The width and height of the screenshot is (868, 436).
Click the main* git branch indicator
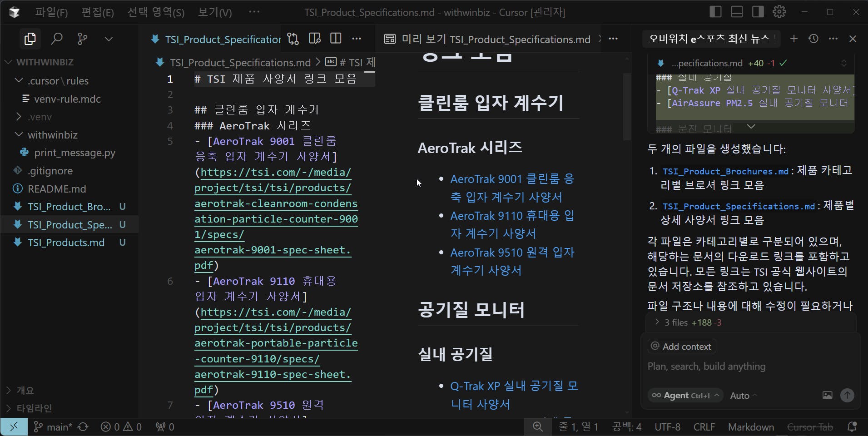click(54, 427)
